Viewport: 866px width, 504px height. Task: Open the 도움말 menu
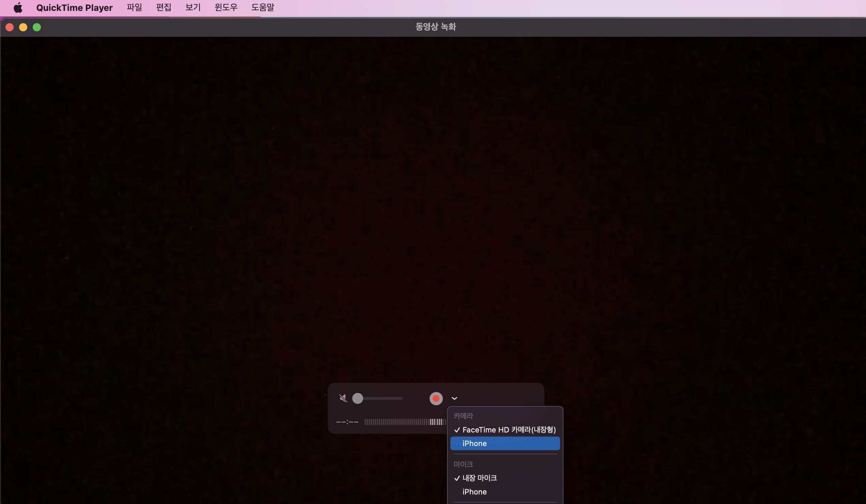tap(263, 7)
